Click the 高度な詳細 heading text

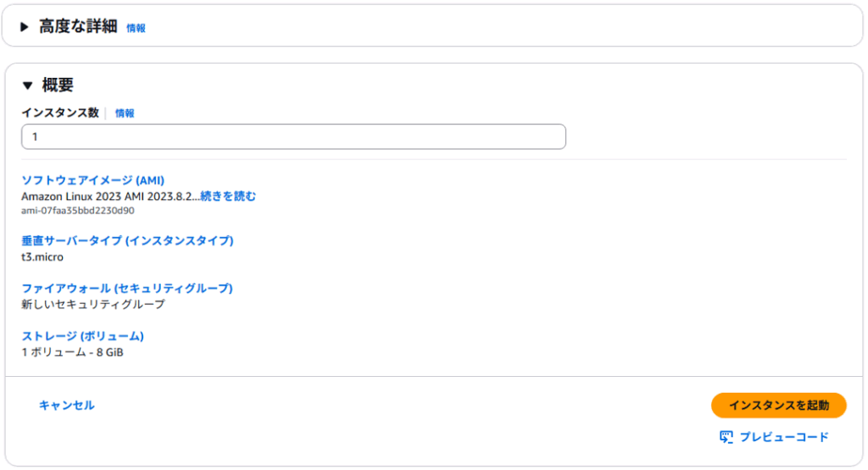point(78,27)
